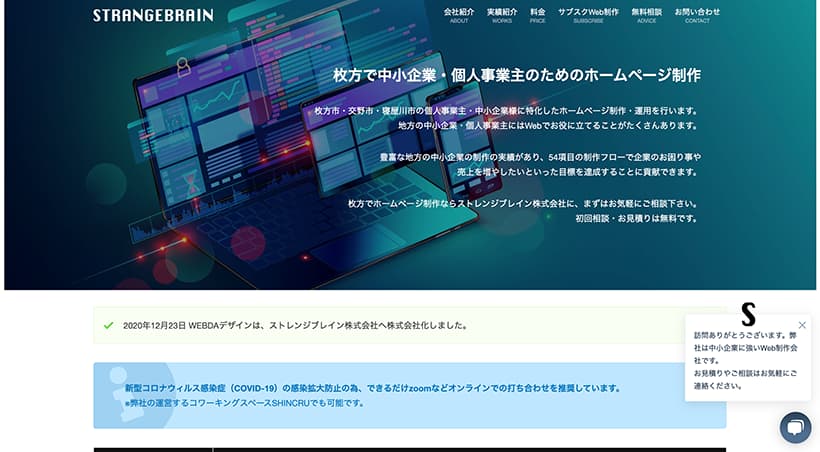Click the user profile icon in the hero illustration

click(183, 67)
